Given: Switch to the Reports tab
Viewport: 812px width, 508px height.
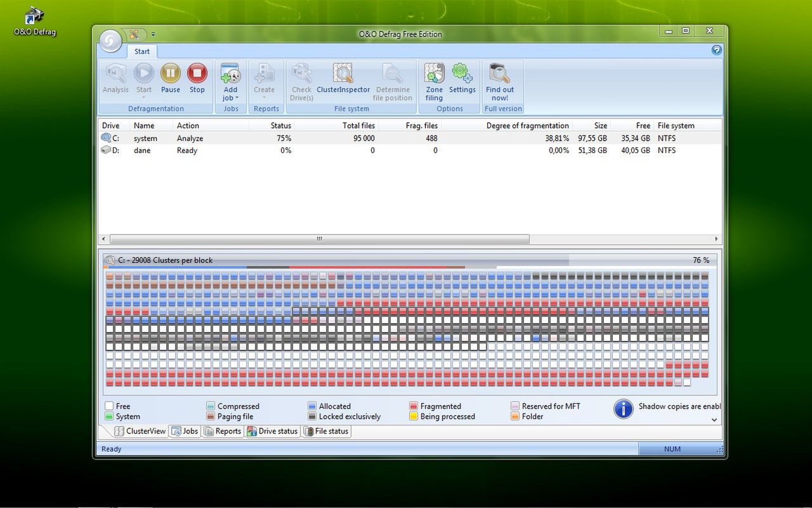Looking at the screenshot, I should pyautogui.click(x=223, y=431).
